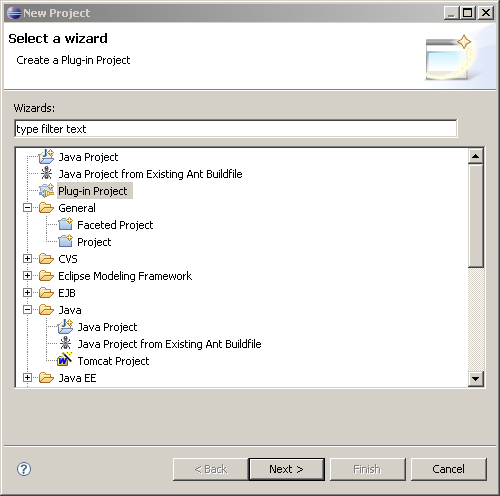Screen dimensions: 500x496
Task: Click the Eclipse logo in title bar
Action: (x=14, y=13)
